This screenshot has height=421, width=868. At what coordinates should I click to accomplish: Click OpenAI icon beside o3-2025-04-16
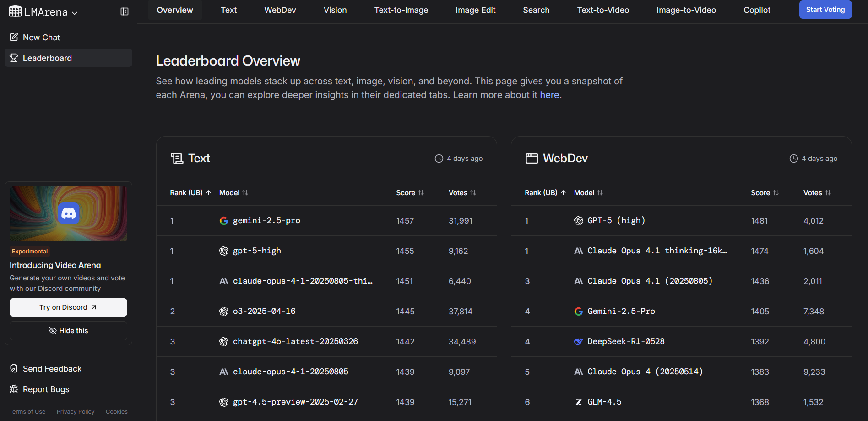223,312
